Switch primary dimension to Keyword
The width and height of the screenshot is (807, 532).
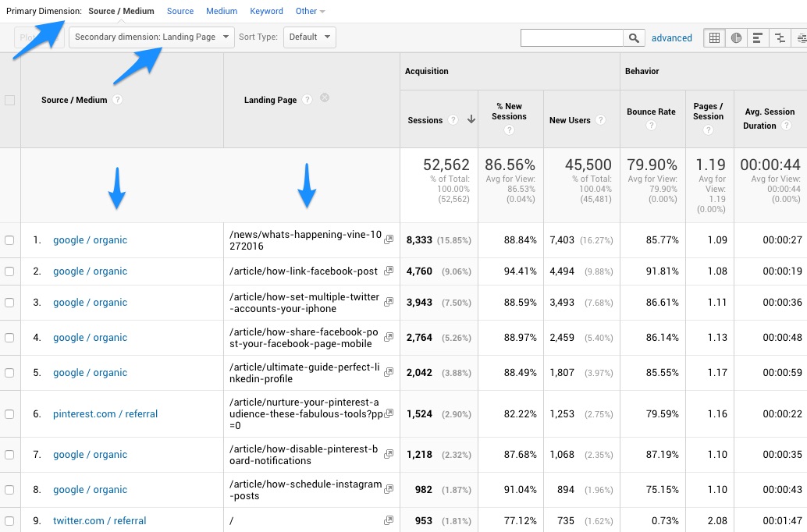pos(266,11)
